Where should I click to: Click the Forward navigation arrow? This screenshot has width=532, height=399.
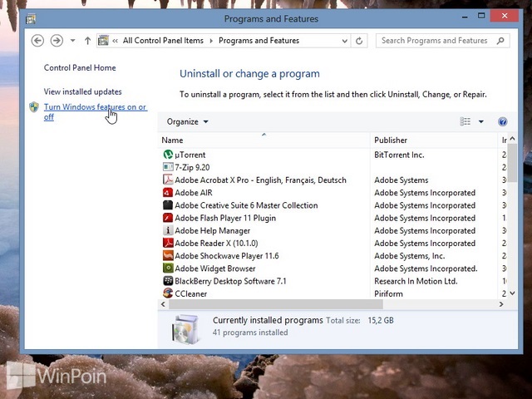(57, 41)
